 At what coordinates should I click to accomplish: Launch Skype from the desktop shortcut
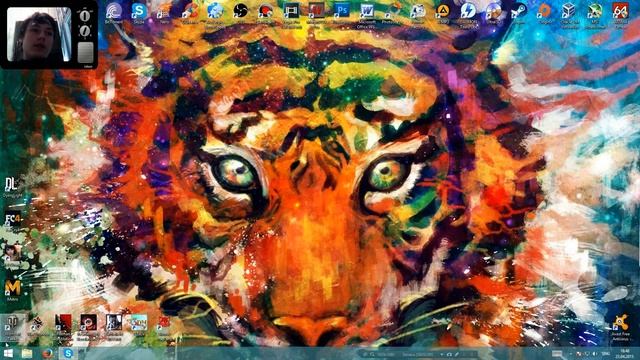(139, 11)
